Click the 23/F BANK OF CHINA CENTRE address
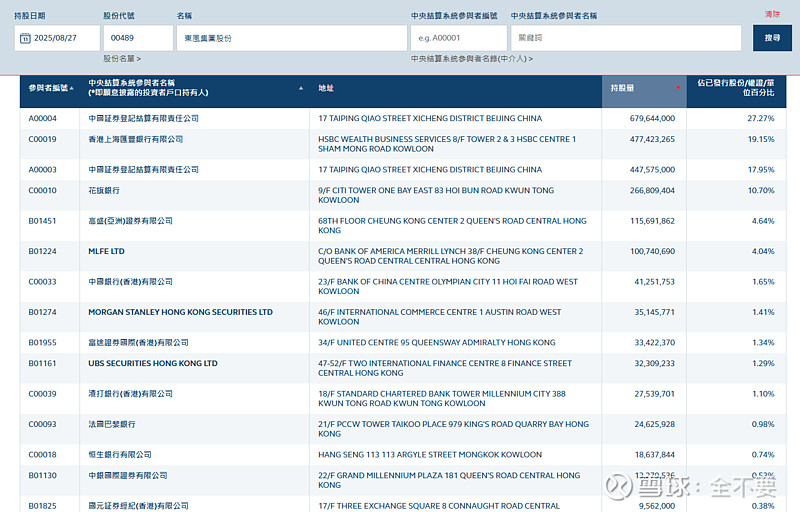 coord(448,286)
